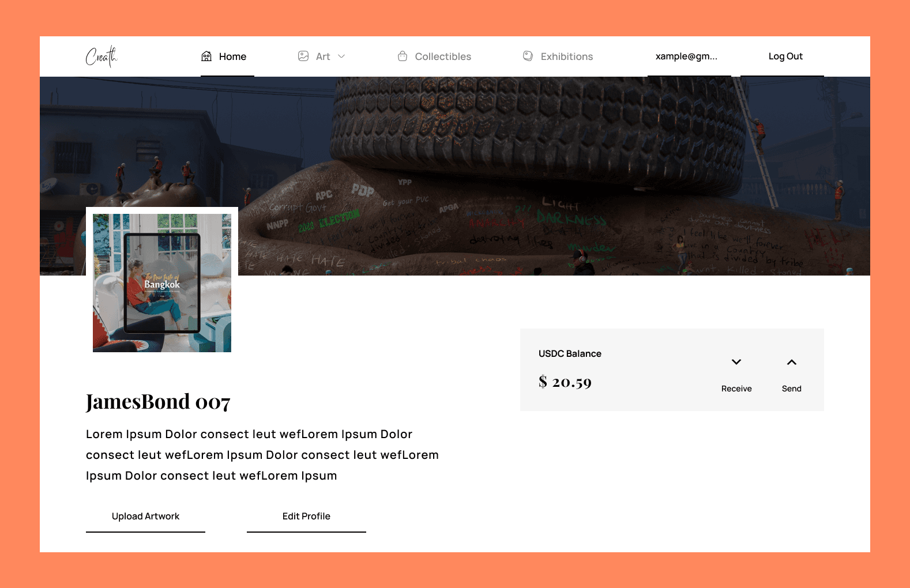Viewport: 910px width, 588px height.
Task: Select the Art menu label
Action: [x=323, y=56]
